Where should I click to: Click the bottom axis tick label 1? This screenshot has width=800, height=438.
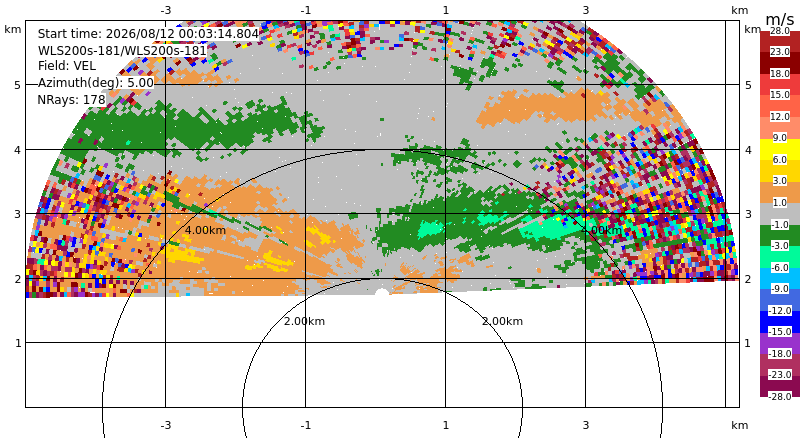coord(445,425)
